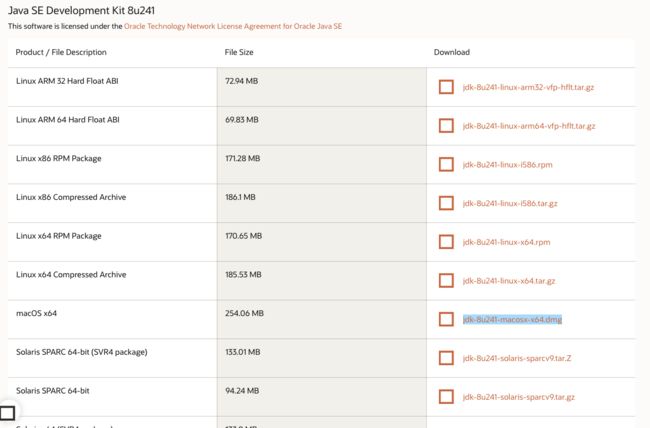The height and width of the screenshot is (428, 650).
Task: Download jdk-8u241-linux-arm64-vfp-hflt.tar.gz
Action: (x=529, y=126)
